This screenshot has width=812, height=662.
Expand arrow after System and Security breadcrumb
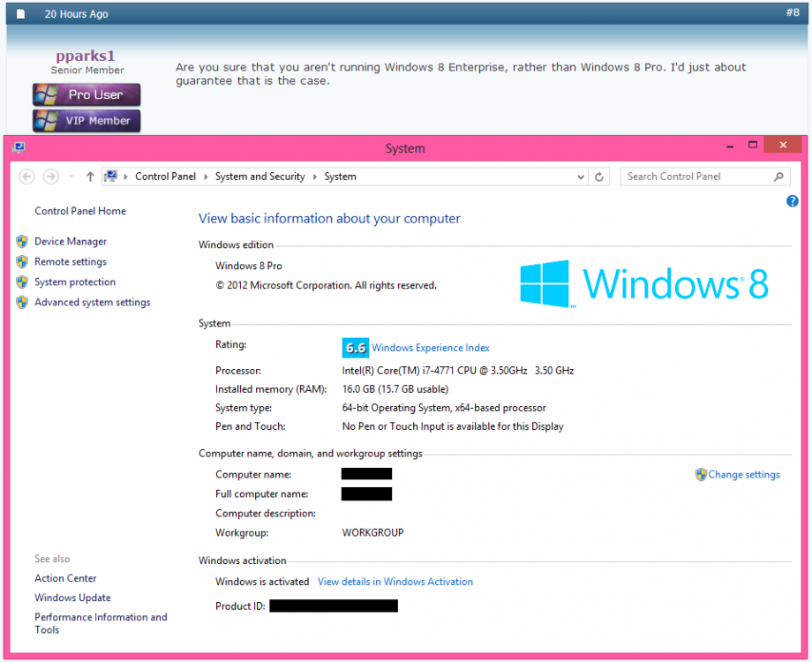(x=314, y=177)
